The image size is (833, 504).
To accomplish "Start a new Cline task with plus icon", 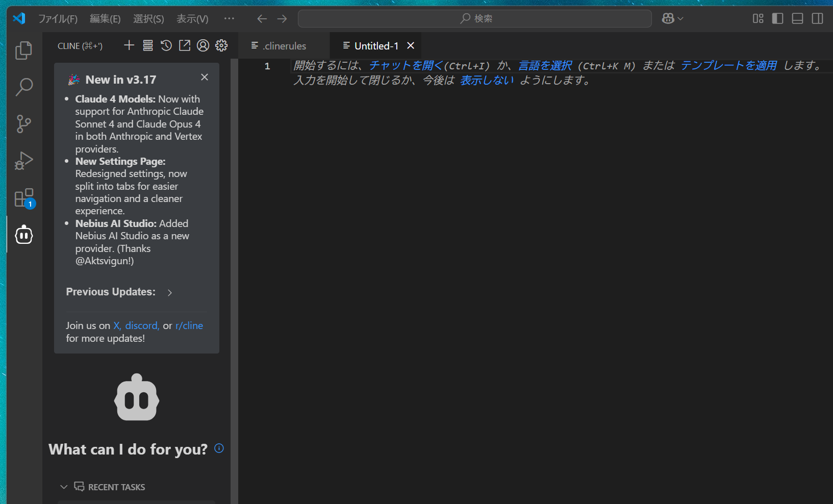I will 129,45.
